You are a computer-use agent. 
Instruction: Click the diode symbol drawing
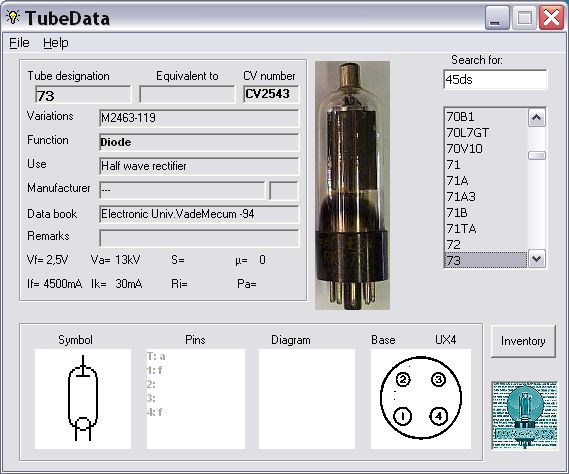point(83,398)
